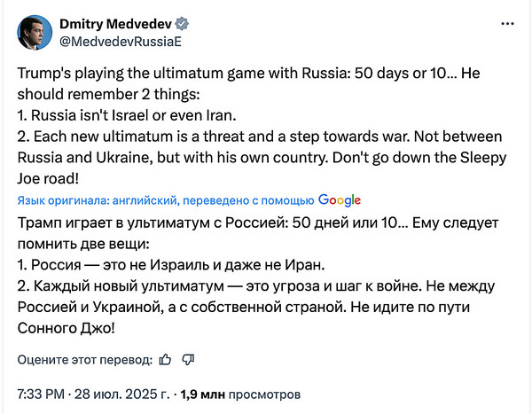Screen dimensions: 532x414
Task: Click the Google logo
Action: coord(340,200)
